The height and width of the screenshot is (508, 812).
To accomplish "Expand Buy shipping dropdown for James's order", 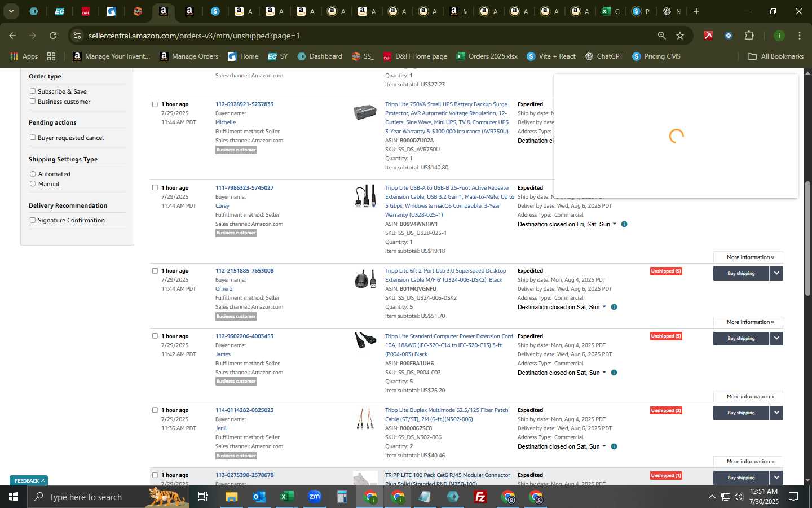I will pyautogui.click(x=776, y=339).
